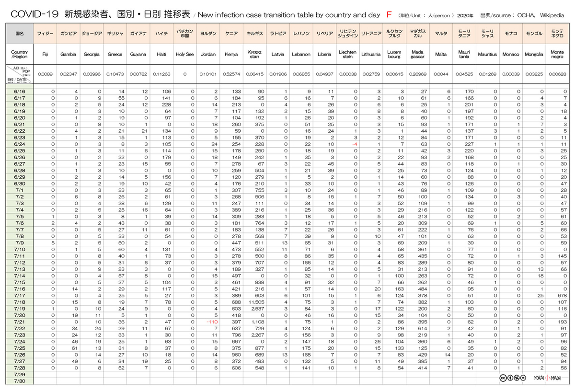Click the Kyrgyzstan value 2,267 on 7/23

click(x=258, y=334)
